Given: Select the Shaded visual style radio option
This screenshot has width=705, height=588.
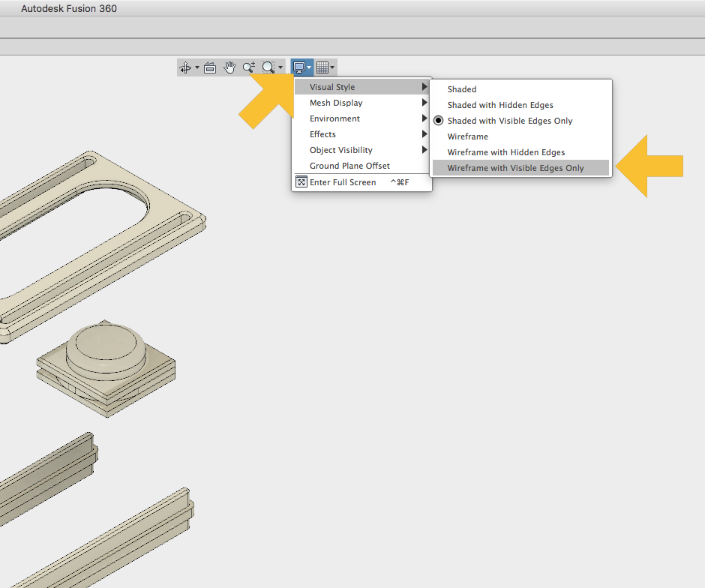Looking at the screenshot, I should tap(462, 89).
